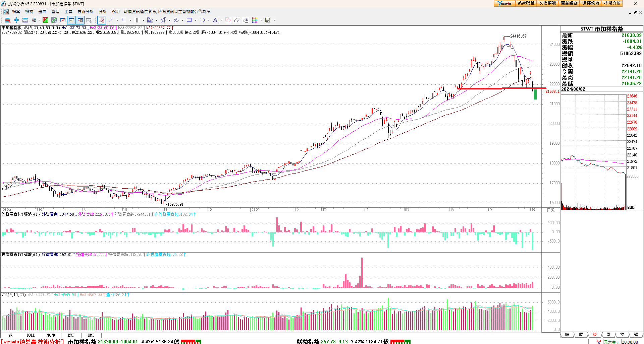This screenshot has height=344, width=644.
Task: Open the ellipse tool dropdown arrow
Action: tap(209, 20)
